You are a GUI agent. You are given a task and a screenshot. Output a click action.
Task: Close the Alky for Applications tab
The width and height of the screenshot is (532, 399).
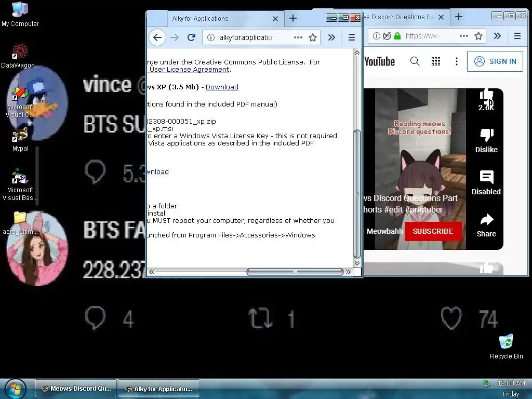coord(275,19)
